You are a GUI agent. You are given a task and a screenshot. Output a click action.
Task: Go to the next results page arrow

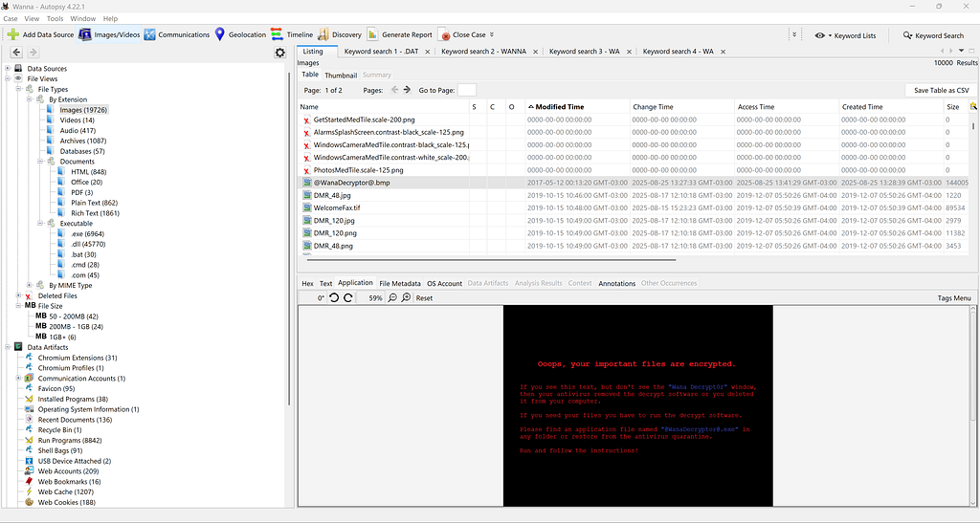coord(407,90)
